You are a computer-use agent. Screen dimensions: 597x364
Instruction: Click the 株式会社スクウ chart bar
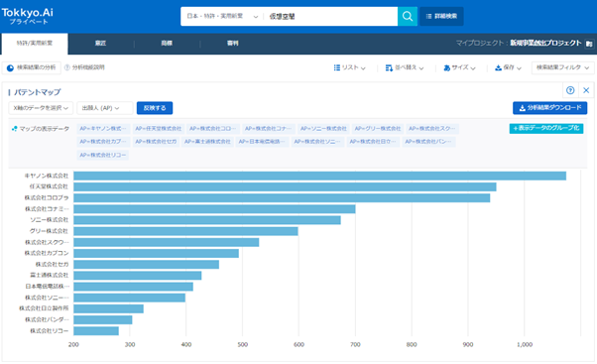tap(167, 242)
